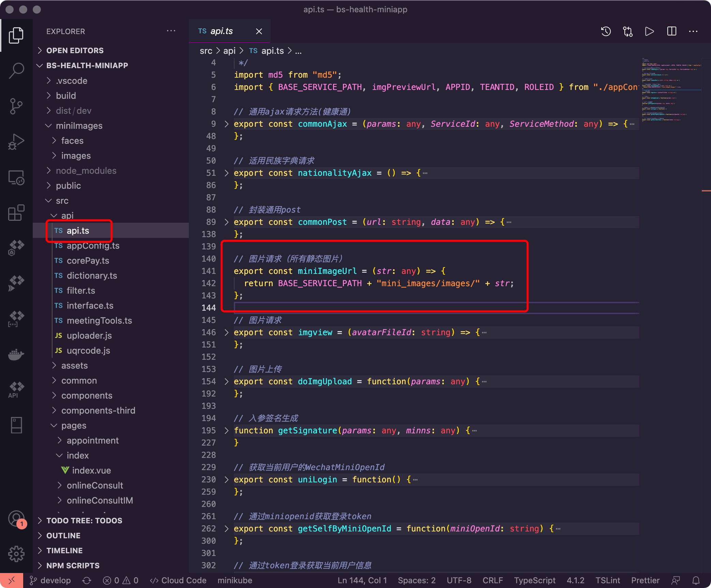Click Cloud Code status bar item

178,581
